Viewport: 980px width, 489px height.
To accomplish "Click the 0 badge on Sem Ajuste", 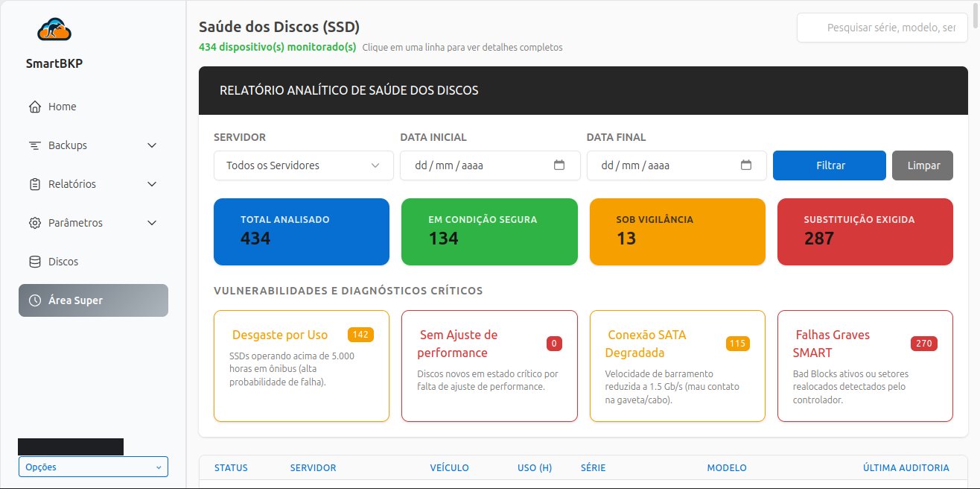I will point(554,344).
